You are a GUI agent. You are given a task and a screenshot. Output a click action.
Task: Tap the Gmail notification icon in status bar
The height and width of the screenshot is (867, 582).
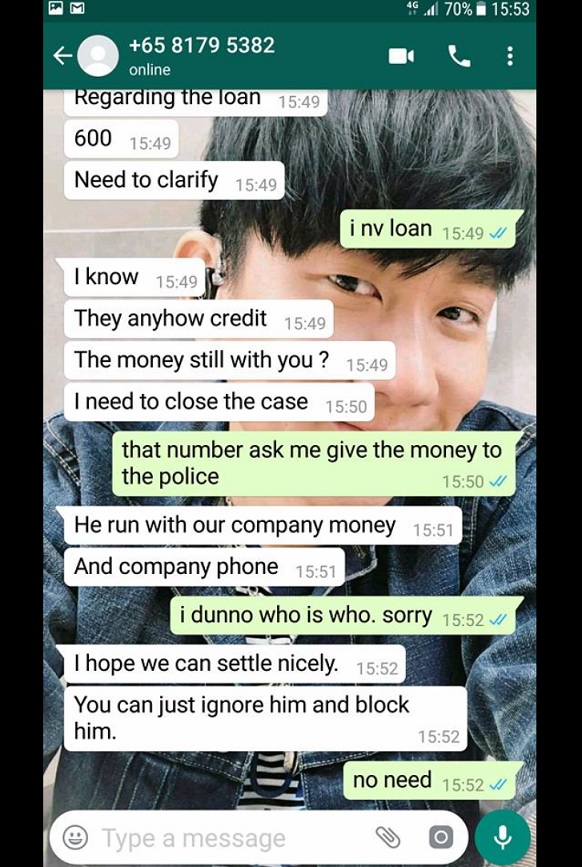click(x=76, y=8)
